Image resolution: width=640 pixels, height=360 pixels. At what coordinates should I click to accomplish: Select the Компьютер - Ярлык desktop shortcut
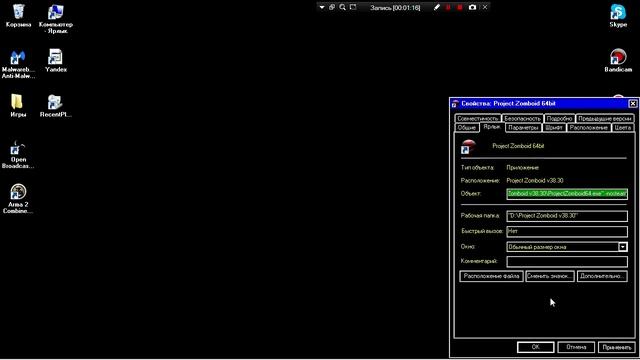coord(56,18)
